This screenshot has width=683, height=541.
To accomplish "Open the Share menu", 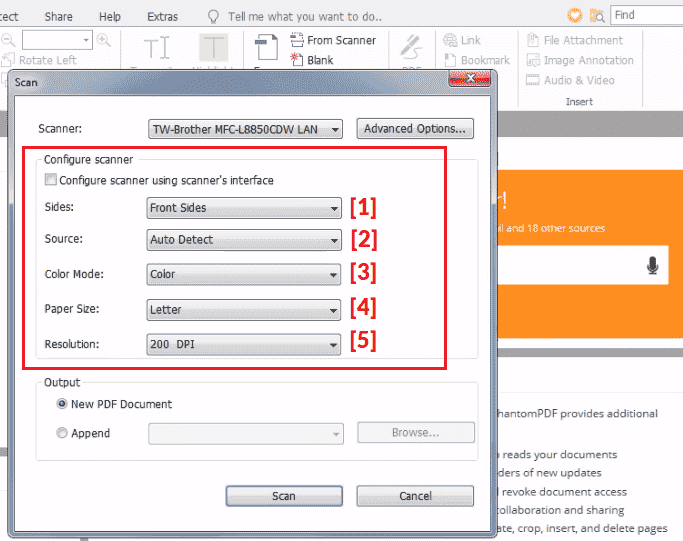I will point(58,17).
